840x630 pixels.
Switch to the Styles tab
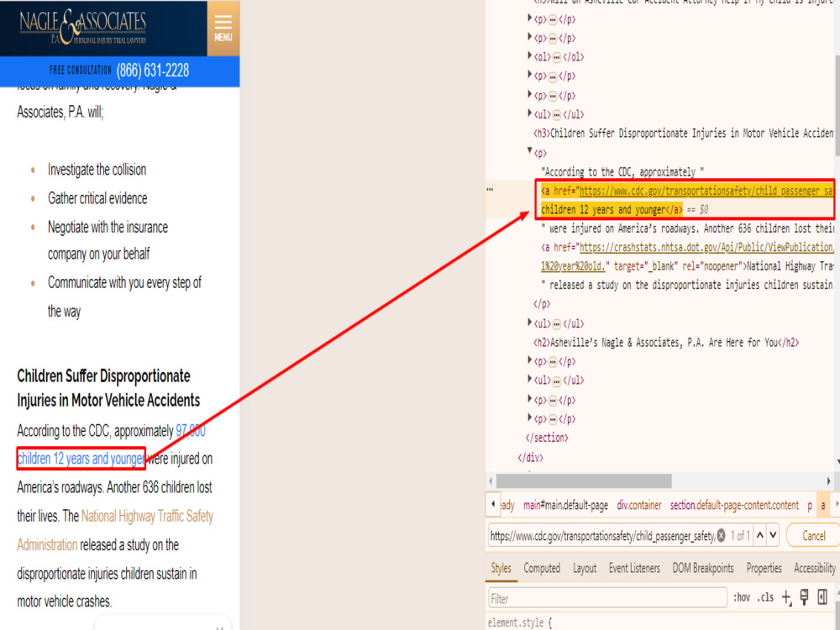pyautogui.click(x=501, y=569)
